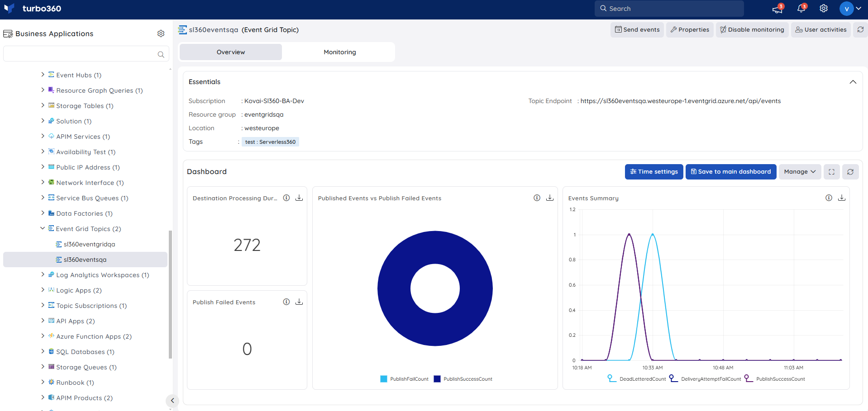The image size is (868, 411).
Task: Click the Event Grid Topic header icon
Action: tap(182, 30)
